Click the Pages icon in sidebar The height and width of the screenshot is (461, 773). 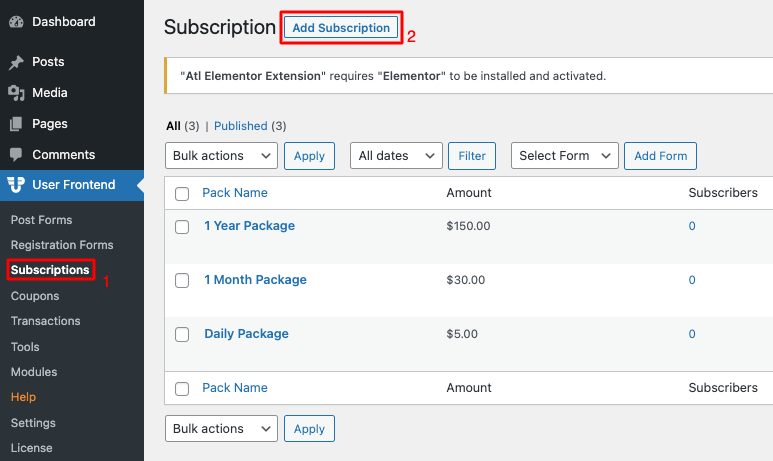click(x=16, y=124)
